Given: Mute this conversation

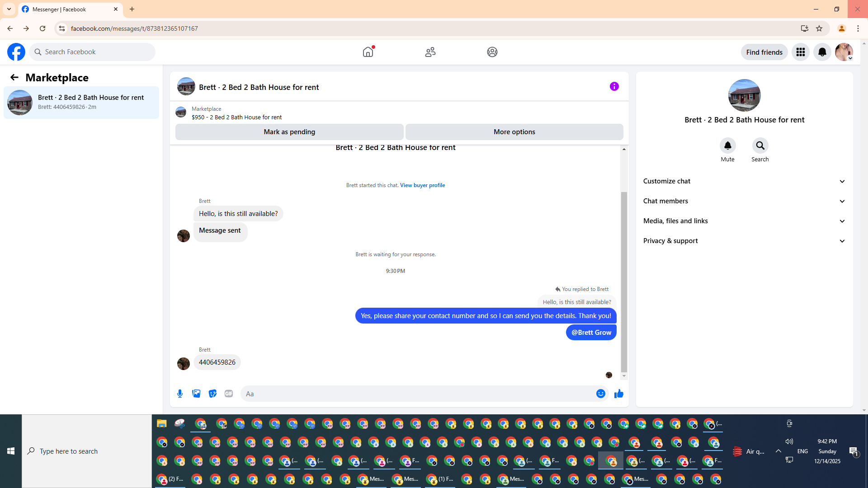Looking at the screenshot, I should point(727,145).
